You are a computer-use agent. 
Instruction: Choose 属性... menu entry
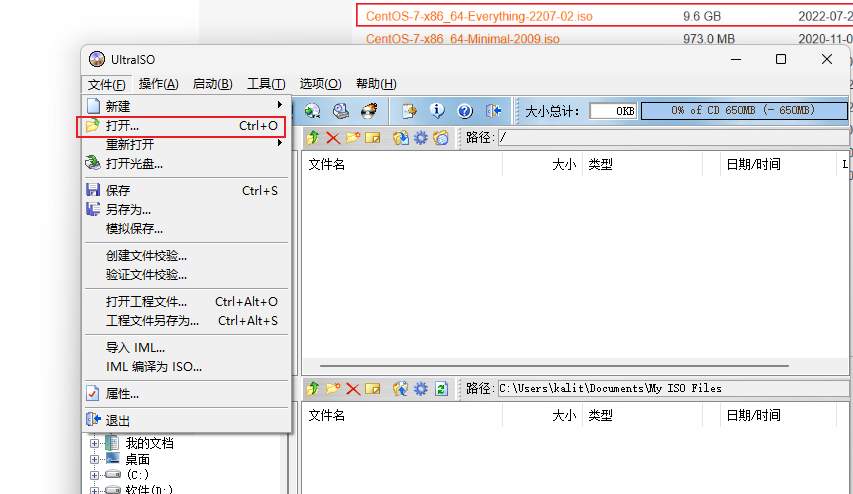click(186, 393)
